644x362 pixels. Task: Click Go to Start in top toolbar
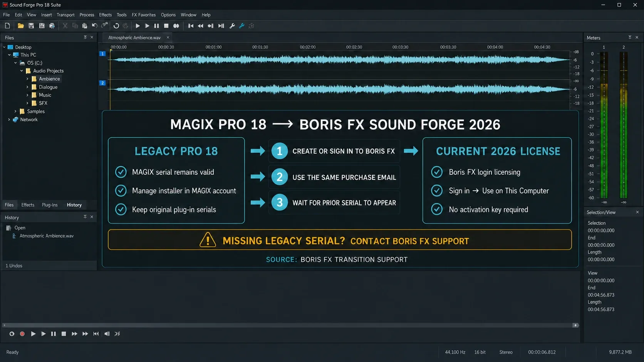click(x=191, y=26)
